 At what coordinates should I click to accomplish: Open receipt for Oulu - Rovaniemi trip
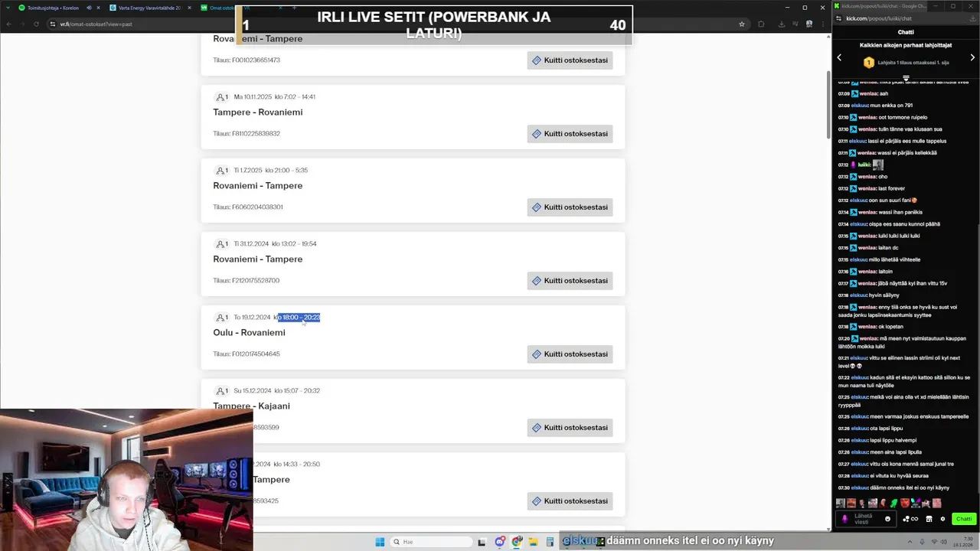click(x=570, y=354)
